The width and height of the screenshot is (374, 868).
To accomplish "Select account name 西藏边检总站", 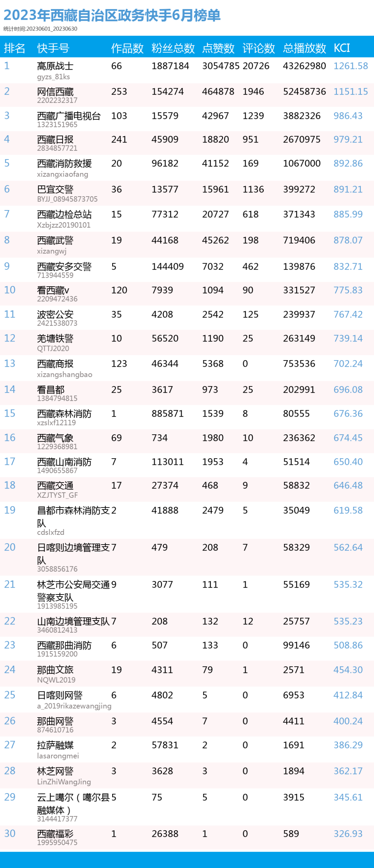I will click(x=64, y=214).
